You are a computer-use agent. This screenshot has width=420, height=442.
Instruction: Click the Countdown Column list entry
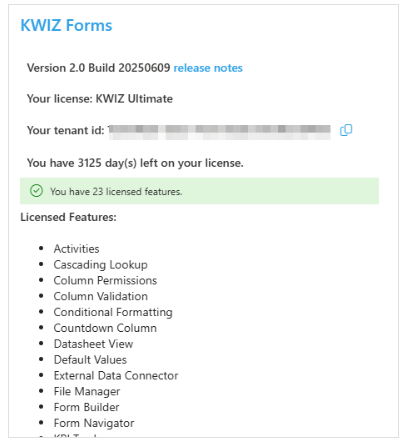105,328
